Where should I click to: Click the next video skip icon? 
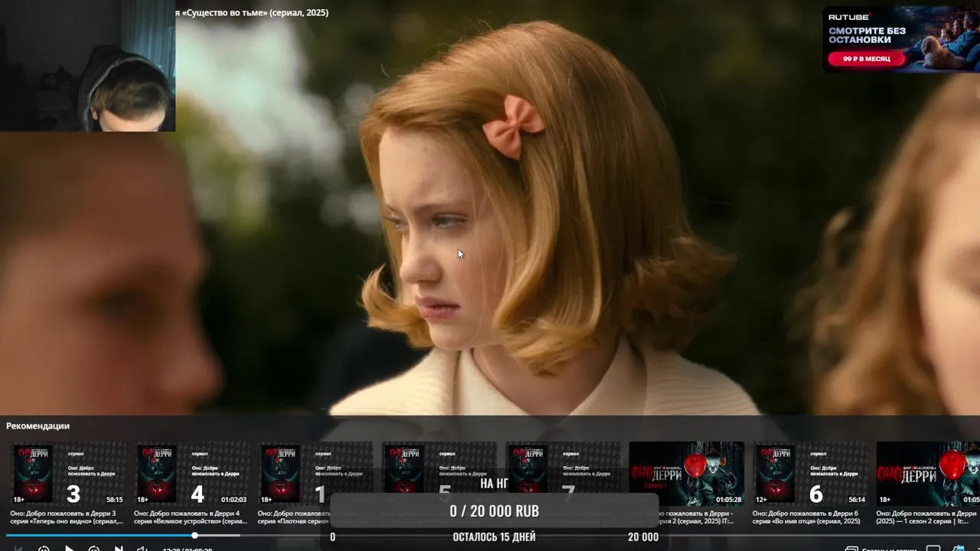coord(119,548)
